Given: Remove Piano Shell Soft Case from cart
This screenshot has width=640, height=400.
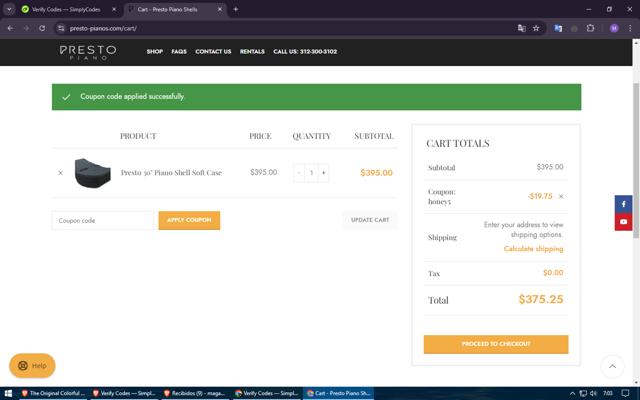Looking at the screenshot, I should tap(60, 173).
